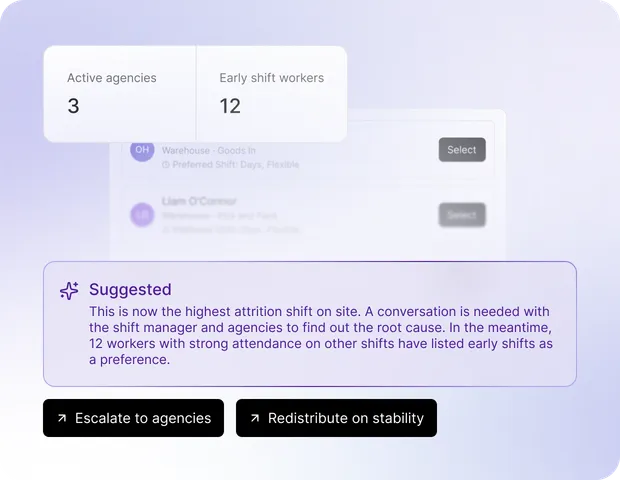Click the Escalate to agencies button

(x=133, y=418)
